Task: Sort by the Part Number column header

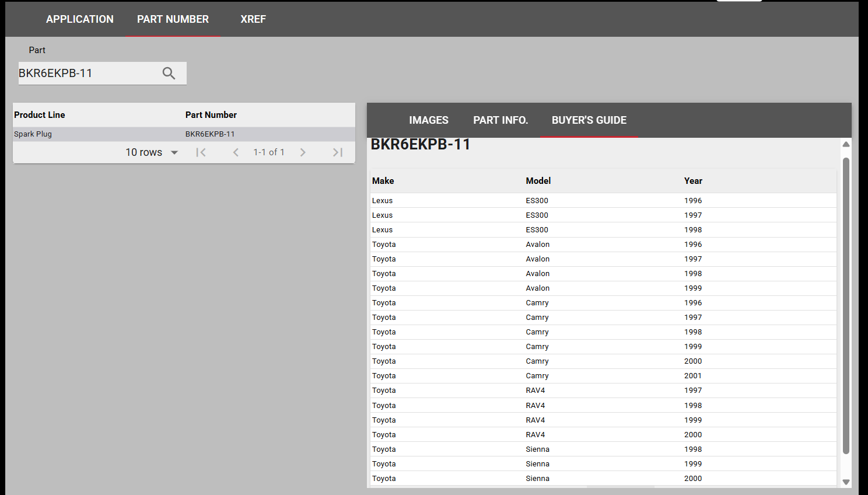Action: click(x=211, y=115)
